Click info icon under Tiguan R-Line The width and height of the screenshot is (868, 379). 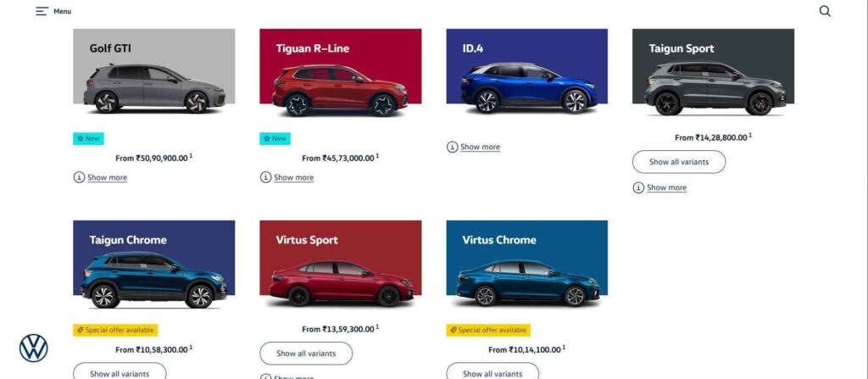[265, 177]
